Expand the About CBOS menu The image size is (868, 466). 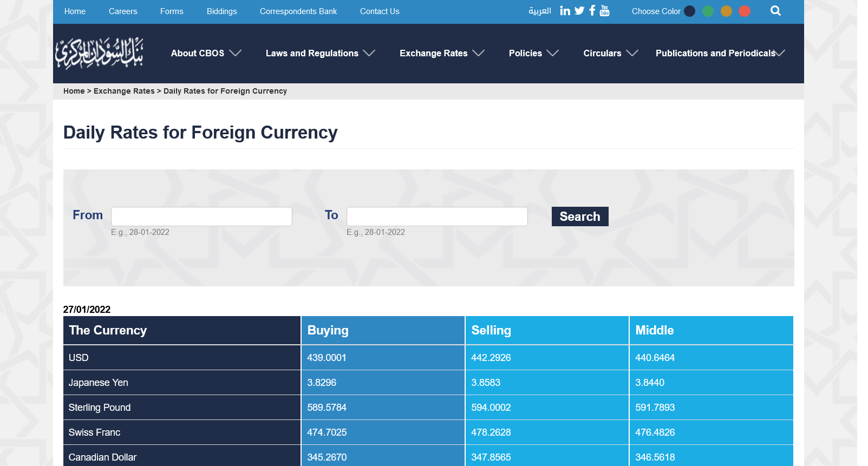click(x=206, y=53)
